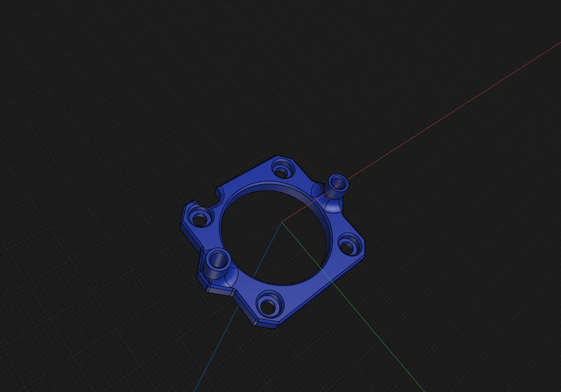The image size is (561, 392).
Task: Click the uppermost countersunk hole on the plate
Action: [x=283, y=168]
